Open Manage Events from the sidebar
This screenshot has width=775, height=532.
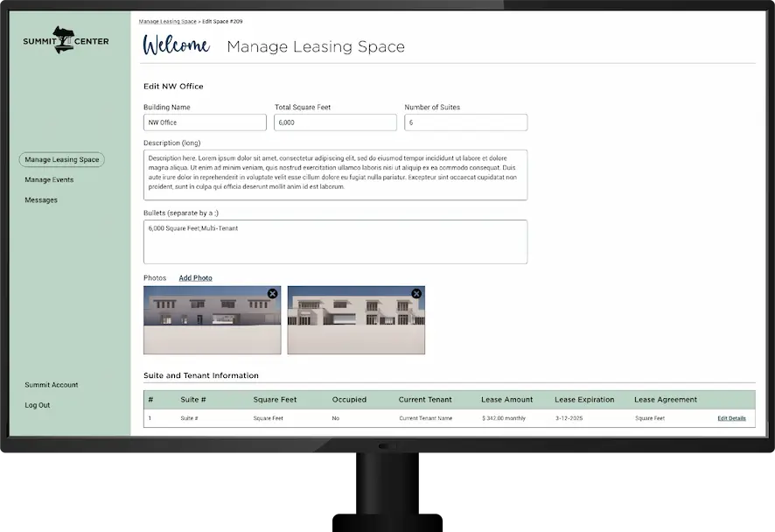point(50,179)
